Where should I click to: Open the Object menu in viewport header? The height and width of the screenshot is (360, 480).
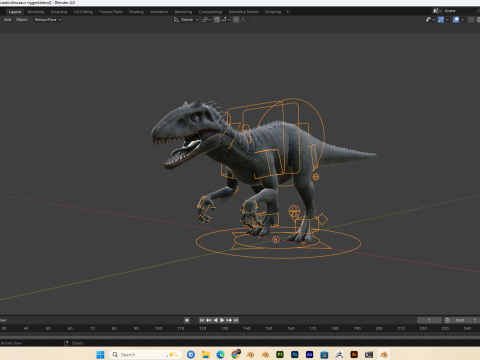pos(22,20)
